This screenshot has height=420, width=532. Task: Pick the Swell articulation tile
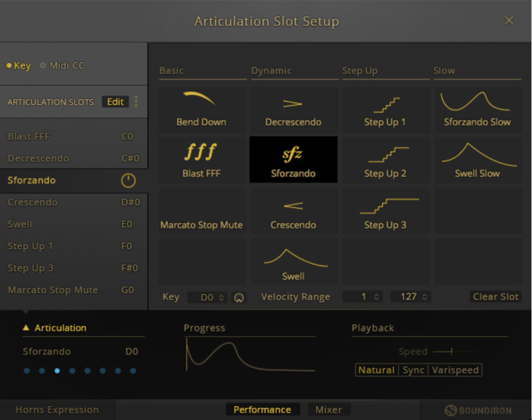(x=294, y=261)
